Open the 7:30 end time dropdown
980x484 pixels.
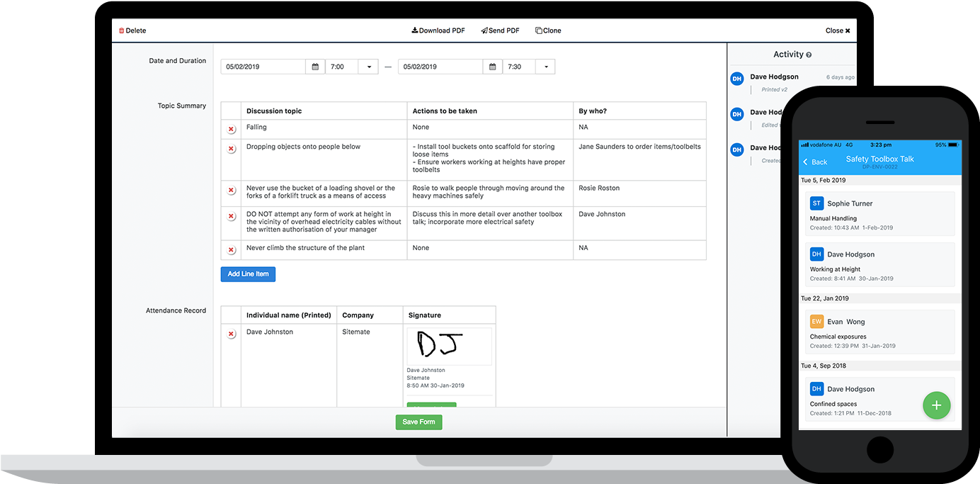click(x=545, y=66)
